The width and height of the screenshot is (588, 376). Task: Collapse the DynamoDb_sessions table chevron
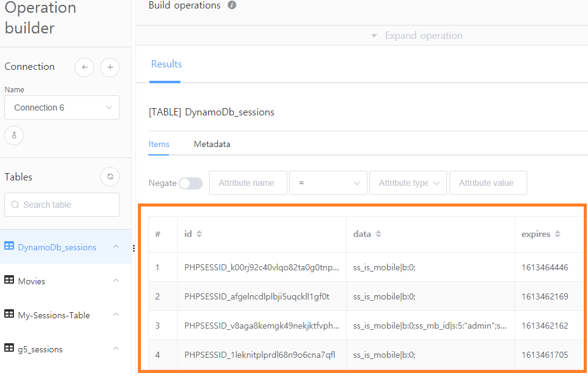tap(116, 247)
